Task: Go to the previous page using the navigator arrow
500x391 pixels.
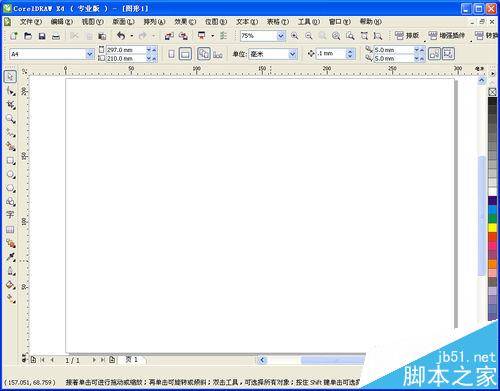Action: click(52, 360)
